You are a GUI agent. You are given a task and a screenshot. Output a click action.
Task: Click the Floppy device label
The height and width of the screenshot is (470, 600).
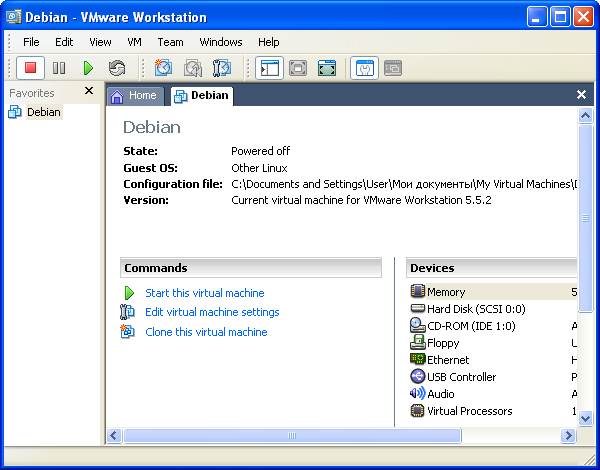click(443, 343)
